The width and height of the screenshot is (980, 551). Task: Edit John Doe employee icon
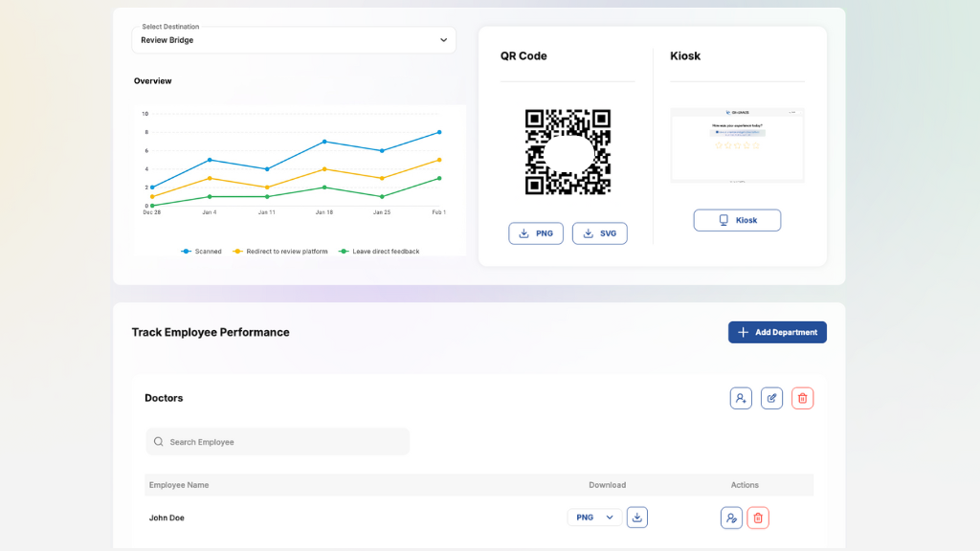coord(731,518)
